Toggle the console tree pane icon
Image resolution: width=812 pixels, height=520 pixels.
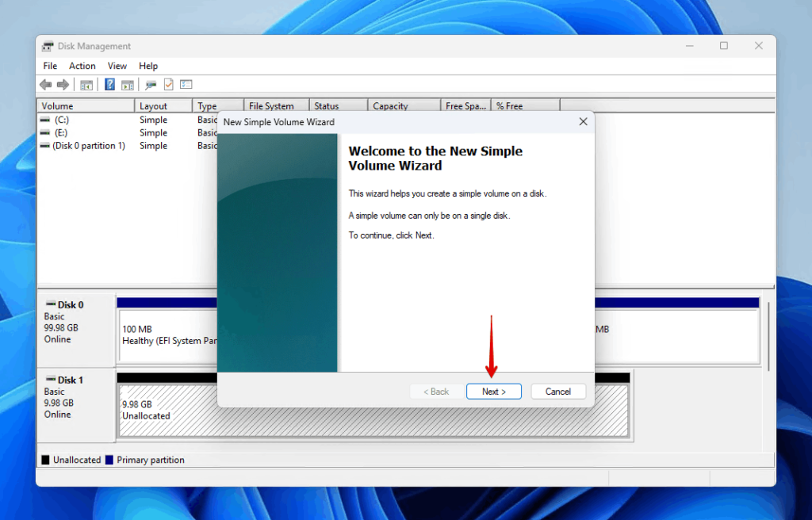pos(86,84)
